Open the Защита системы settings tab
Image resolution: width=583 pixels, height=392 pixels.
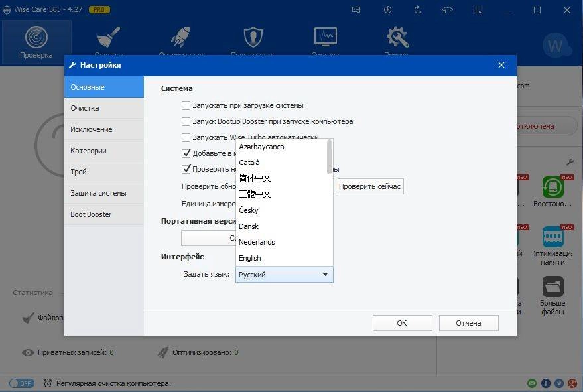point(104,193)
